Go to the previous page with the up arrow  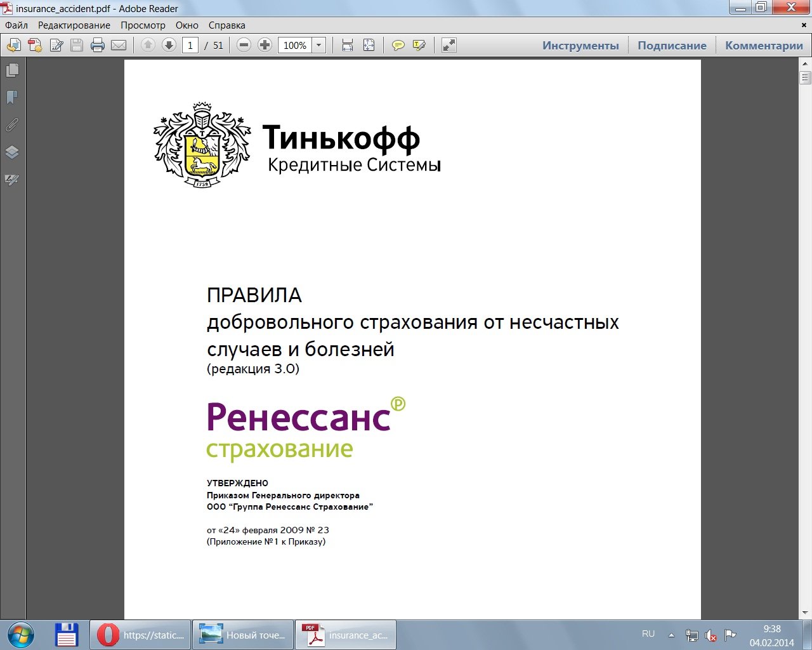tap(148, 45)
